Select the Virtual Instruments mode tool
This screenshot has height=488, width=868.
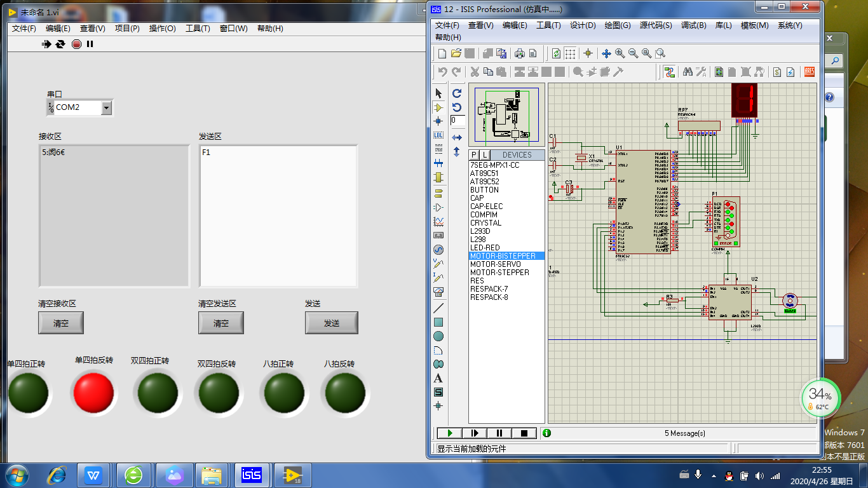pos(438,292)
